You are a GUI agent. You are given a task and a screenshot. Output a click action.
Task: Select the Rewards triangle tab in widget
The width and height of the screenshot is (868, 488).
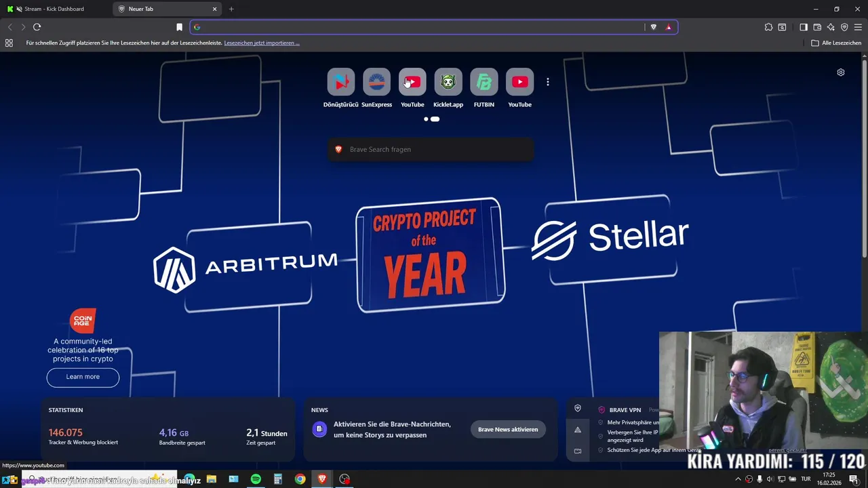pos(578,430)
